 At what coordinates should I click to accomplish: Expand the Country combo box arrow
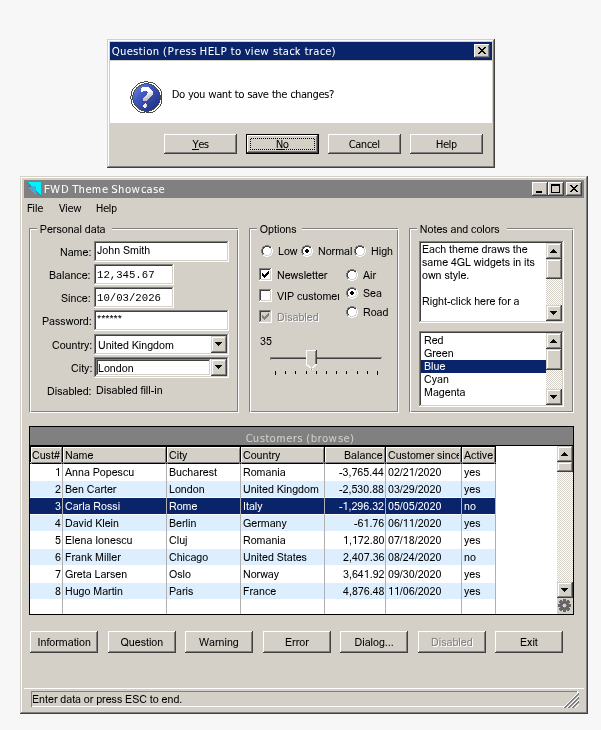(218, 345)
